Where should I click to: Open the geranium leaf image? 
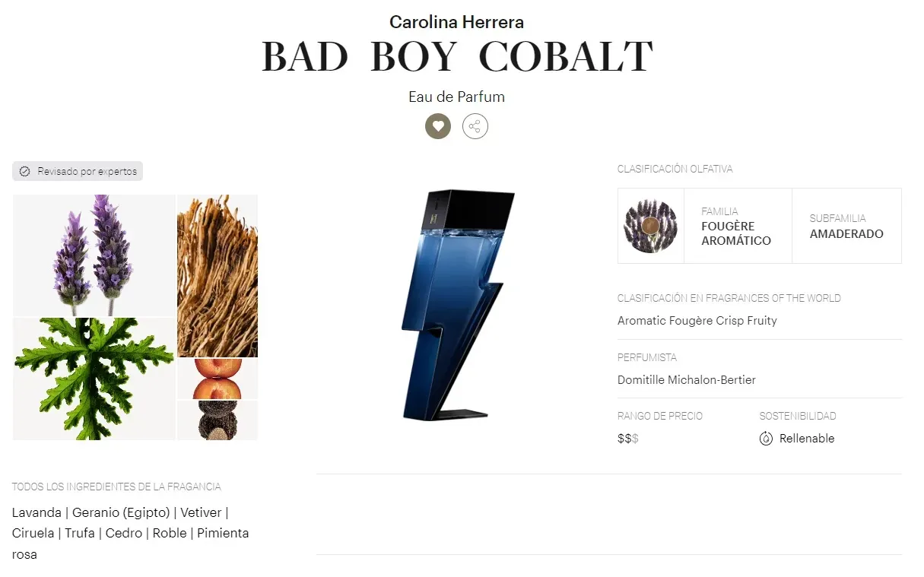[x=94, y=379]
